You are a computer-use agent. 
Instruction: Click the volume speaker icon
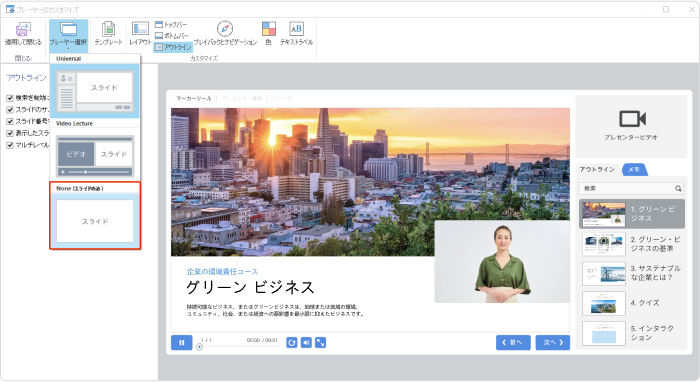[x=306, y=342]
